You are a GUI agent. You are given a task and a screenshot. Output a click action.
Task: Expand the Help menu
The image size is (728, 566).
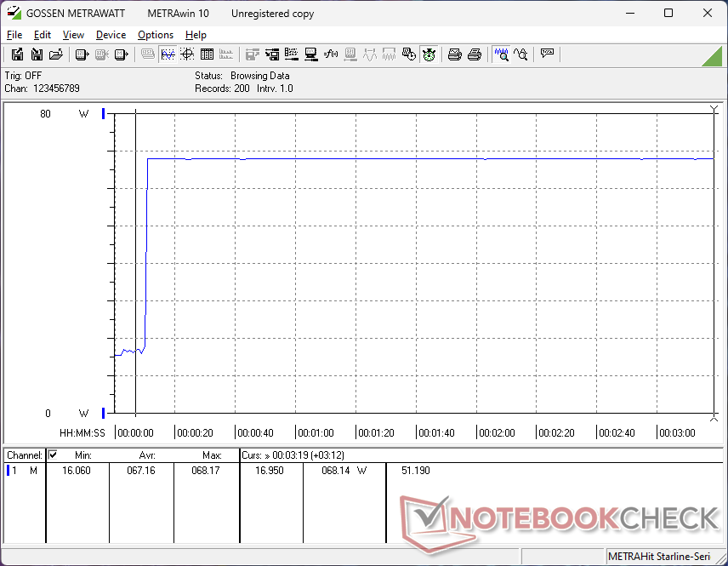196,35
